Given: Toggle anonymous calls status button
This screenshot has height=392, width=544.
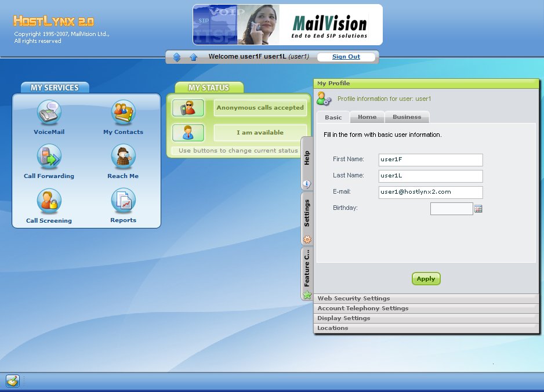Looking at the screenshot, I should pyautogui.click(x=188, y=108).
